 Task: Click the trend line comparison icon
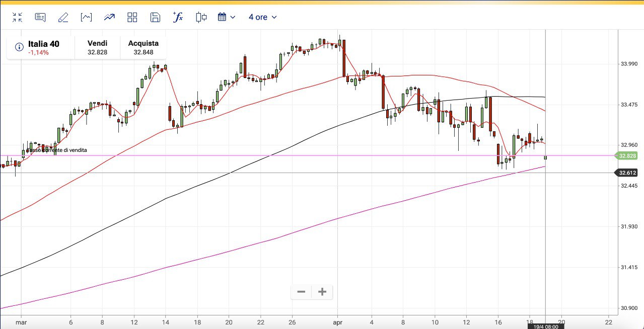pos(109,18)
